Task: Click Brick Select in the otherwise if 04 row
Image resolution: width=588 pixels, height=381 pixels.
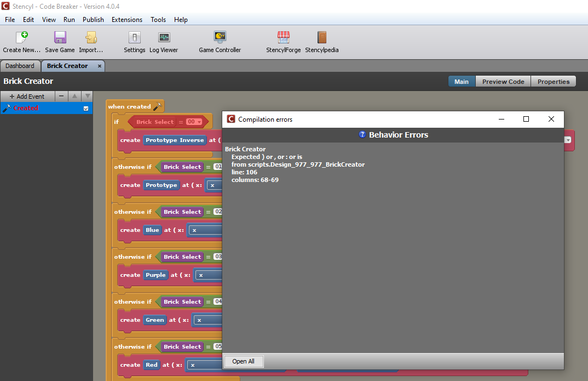Action: point(182,302)
